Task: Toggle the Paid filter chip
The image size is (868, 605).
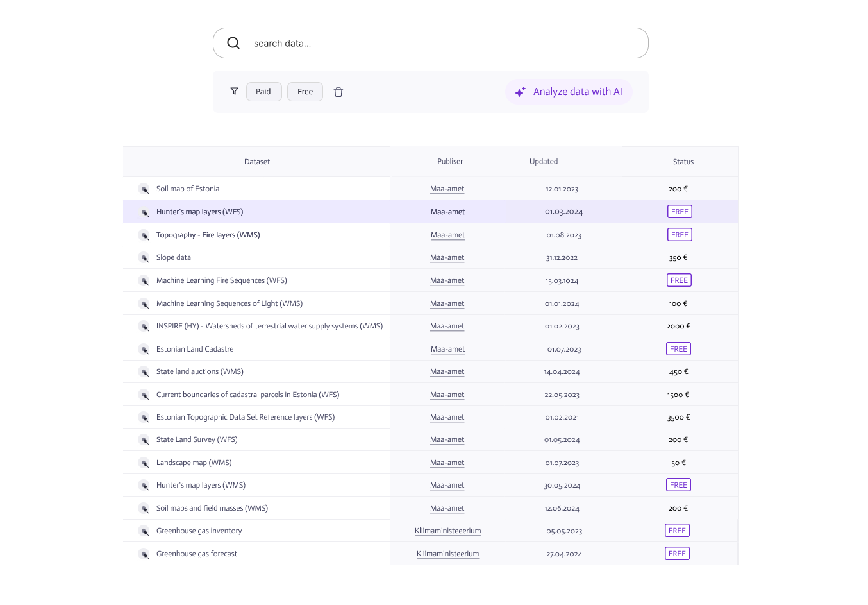Action: point(263,92)
